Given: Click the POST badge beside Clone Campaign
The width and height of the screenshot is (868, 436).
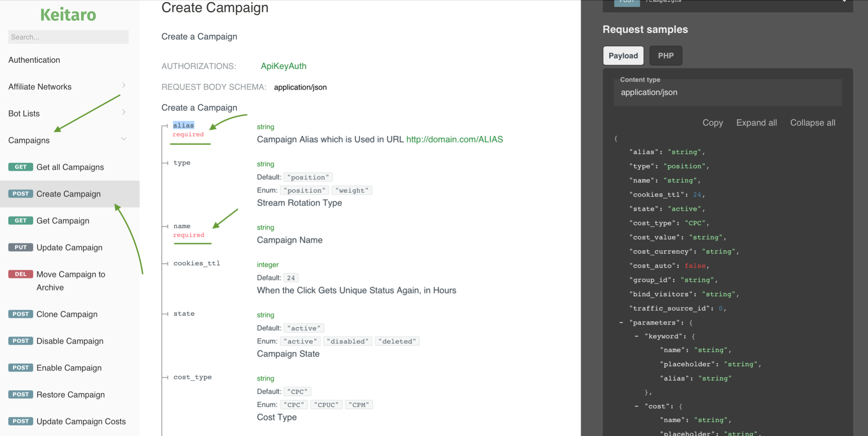Looking at the screenshot, I should coord(20,314).
